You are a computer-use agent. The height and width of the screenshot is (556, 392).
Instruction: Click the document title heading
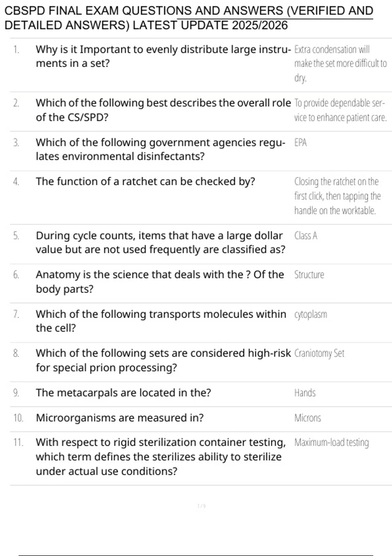189,18
